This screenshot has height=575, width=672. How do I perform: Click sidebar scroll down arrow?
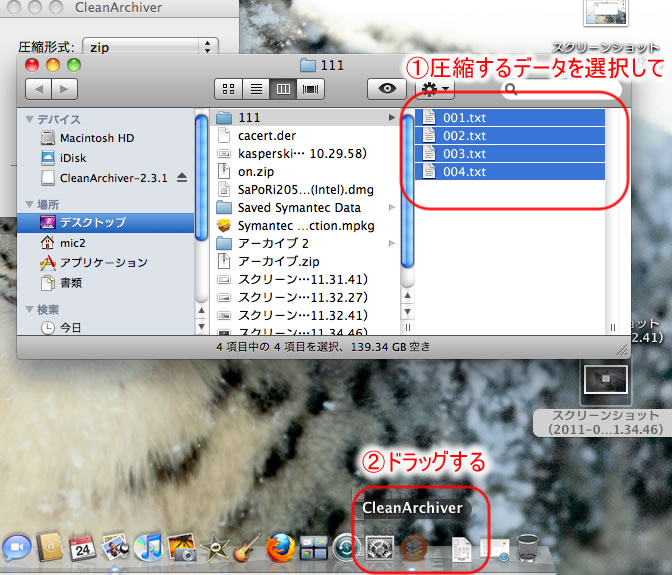(201, 326)
